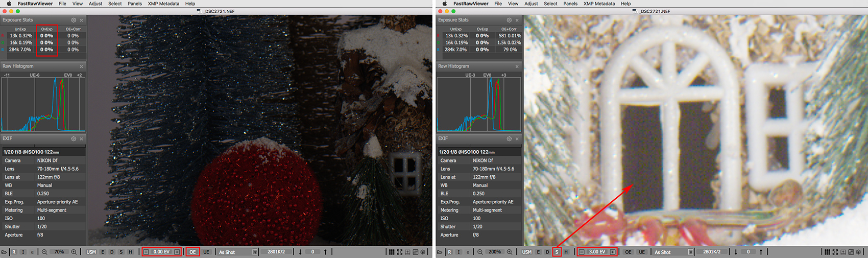This screenshot has height=258, width=868.
Task: Open EXIF panel gear settings in right window
Action: click(x=509, y=139)
